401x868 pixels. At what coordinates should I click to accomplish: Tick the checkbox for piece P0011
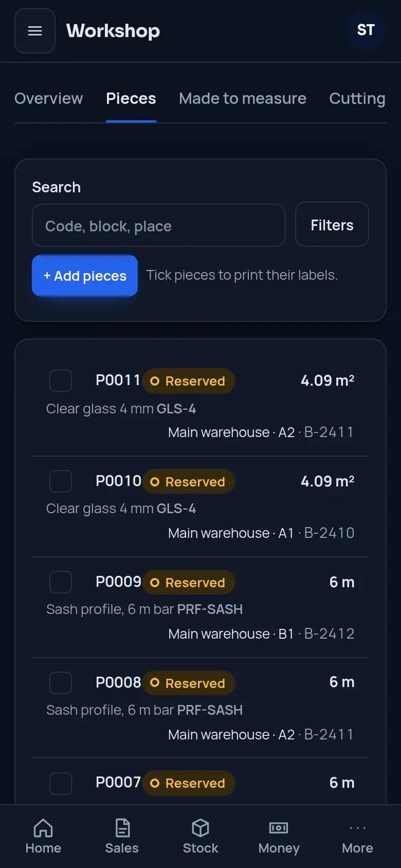[x=61, y=381]
